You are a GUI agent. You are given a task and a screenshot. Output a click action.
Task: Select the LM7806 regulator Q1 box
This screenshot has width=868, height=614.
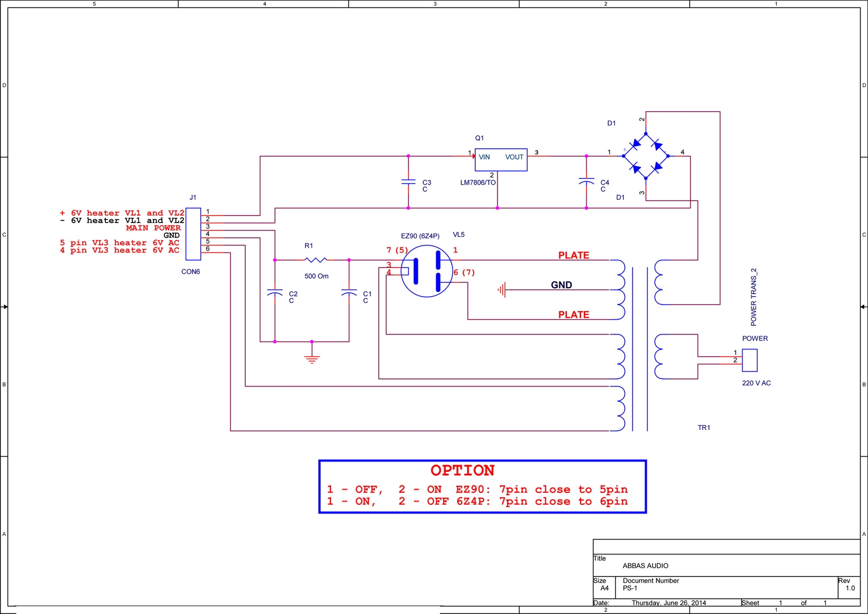501,160
